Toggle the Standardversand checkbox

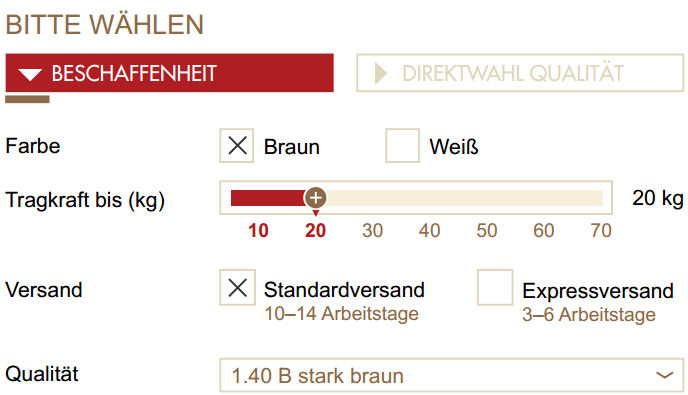pos(237,287)
